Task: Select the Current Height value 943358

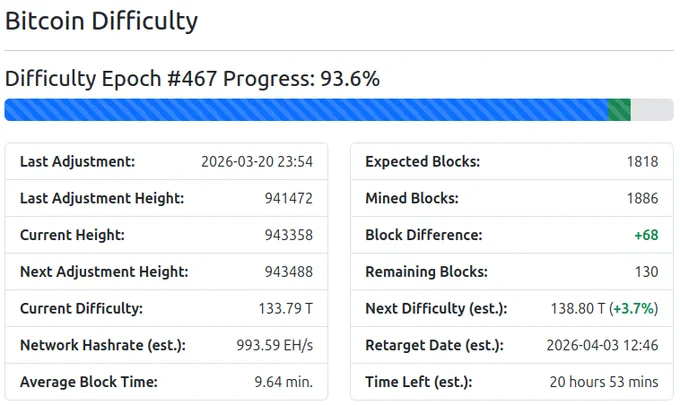Action: (288, 235)
